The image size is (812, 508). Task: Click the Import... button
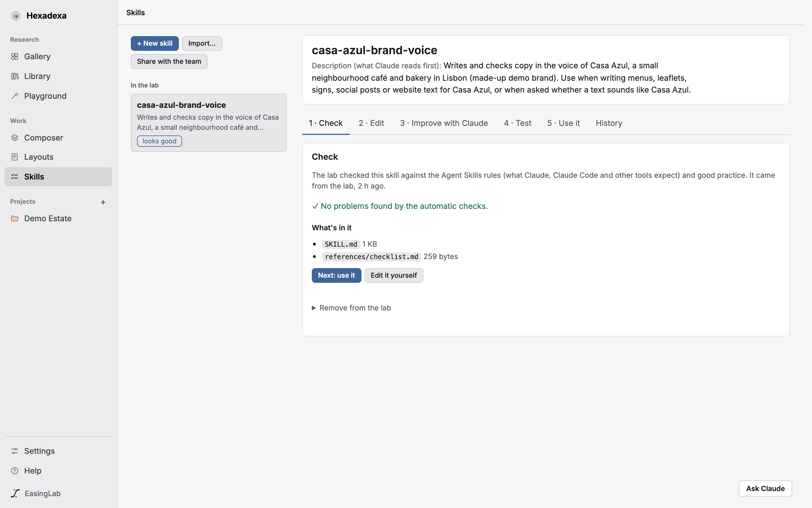[202, 43]
